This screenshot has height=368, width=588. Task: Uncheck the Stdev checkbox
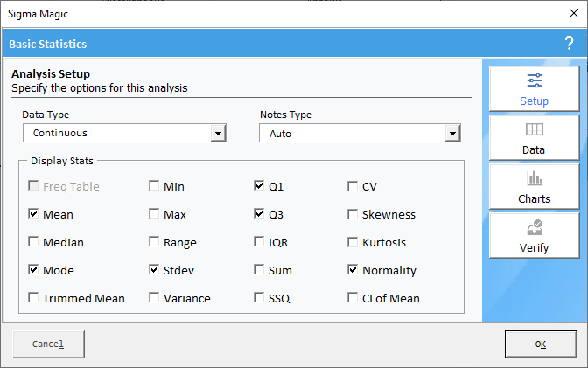(154, 270)
